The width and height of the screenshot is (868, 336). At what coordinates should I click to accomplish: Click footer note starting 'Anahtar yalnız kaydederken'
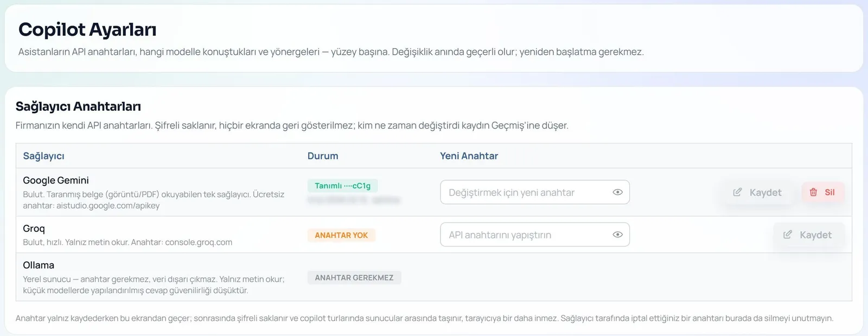point(424,318)
